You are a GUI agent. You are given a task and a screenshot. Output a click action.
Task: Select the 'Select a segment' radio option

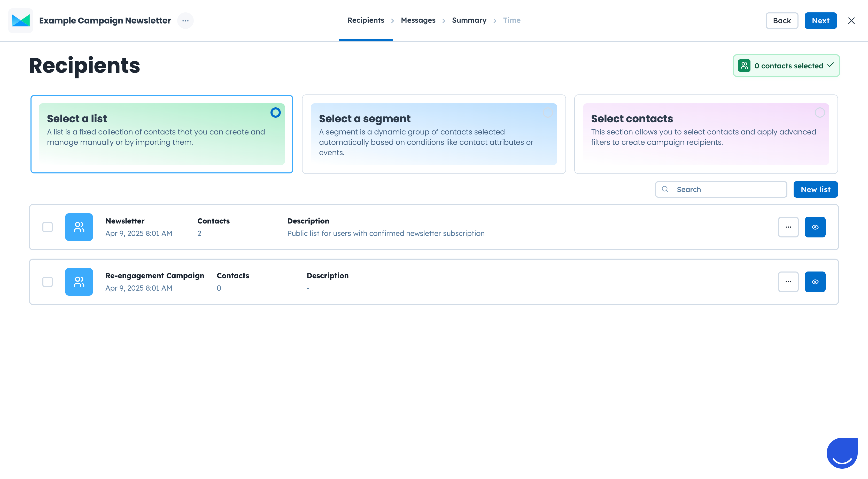click(x=548, y=113)
